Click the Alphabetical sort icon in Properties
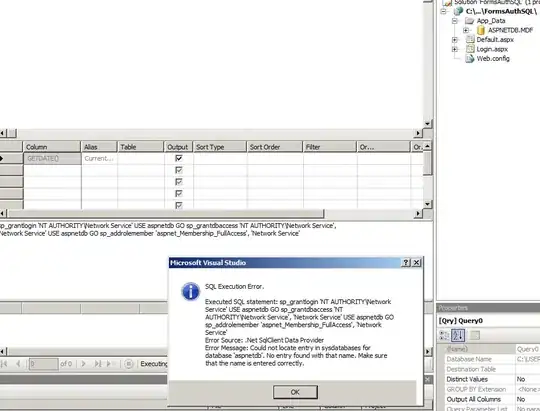The width and height of the screenshot is (540, 411). (x=458, y=335)
